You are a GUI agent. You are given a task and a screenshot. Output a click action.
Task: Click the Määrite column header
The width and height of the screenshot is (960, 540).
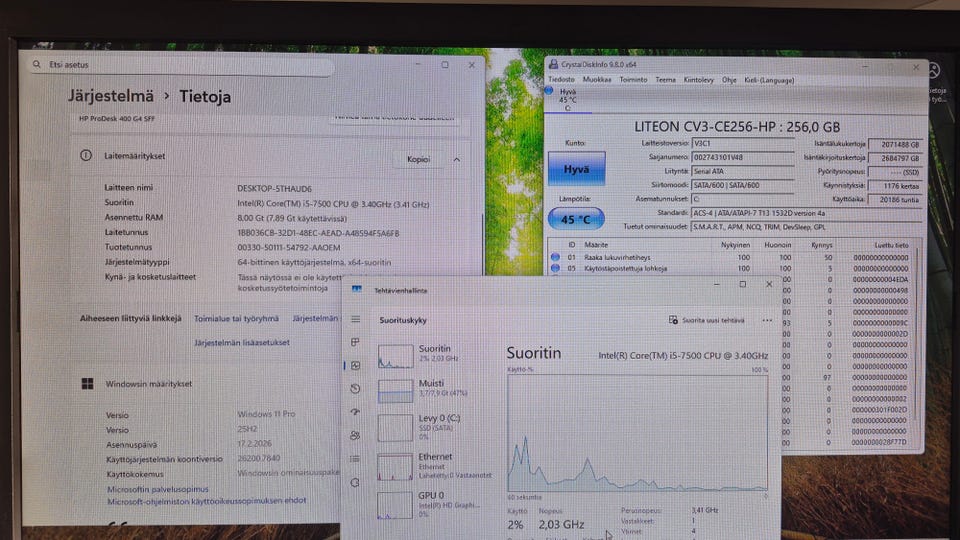[596, 244]
